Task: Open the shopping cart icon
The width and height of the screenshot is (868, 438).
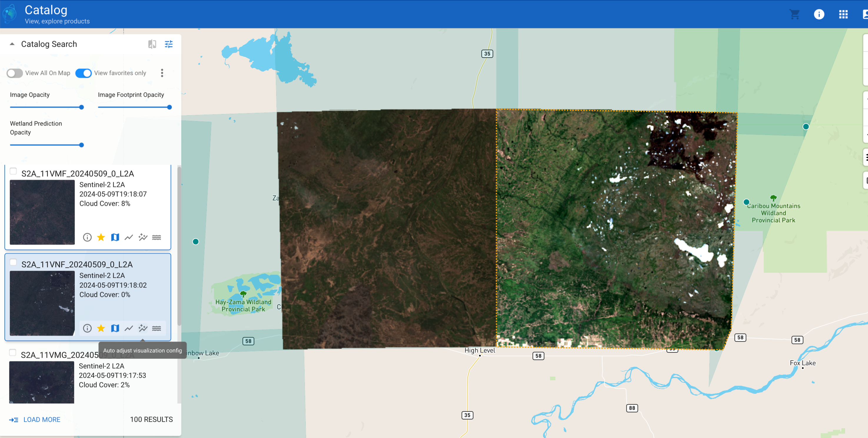Action: coord(794,14)
